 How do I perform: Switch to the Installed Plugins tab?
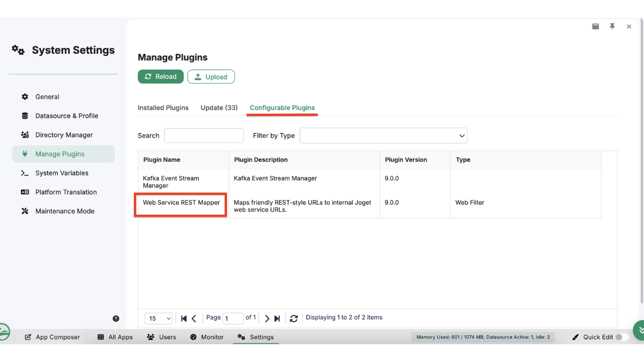click(163, 108)
